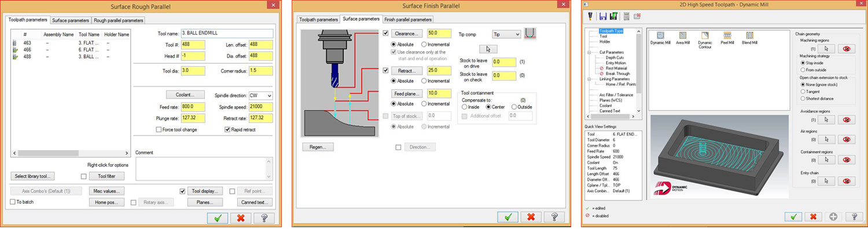The width and height of the screenshot is (868, 229).
Task: Enable Tool filter checkbox
Action: pos(84,176)
